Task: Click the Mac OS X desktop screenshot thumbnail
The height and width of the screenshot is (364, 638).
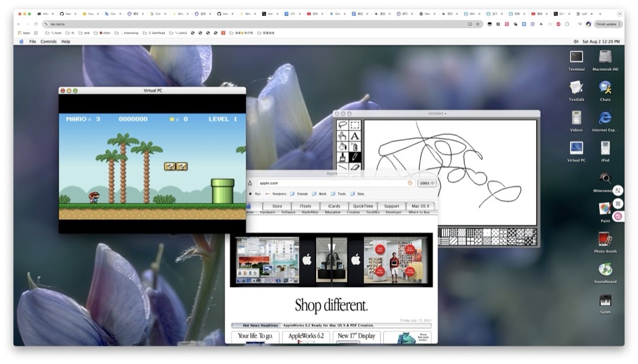Action: pos(268,260)
